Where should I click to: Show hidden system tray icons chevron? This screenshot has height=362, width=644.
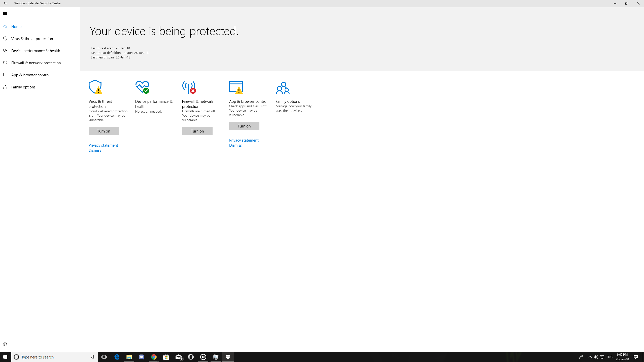(590, 357)
